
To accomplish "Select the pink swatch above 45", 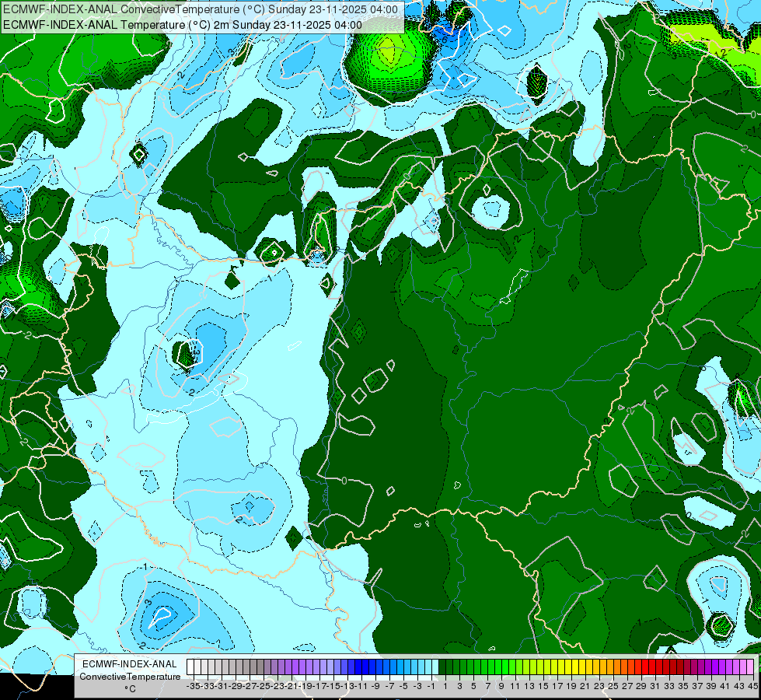I will pyautogui.click(x=750, y=667).
